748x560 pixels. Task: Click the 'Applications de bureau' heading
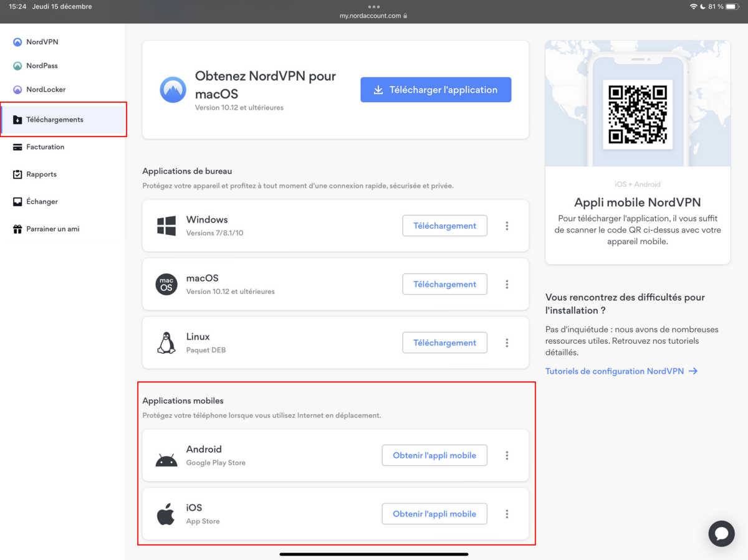[x=187, y=171]
